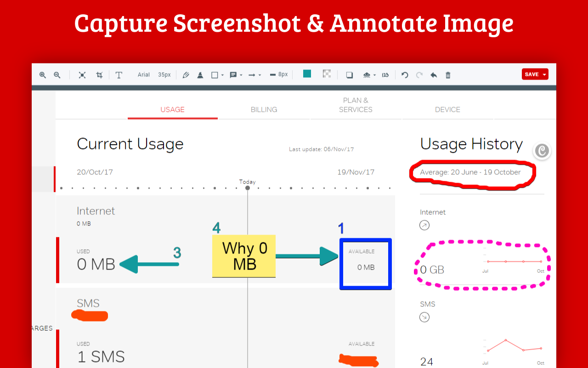Screen dimensions: 588x368
Task: Select the Text tool
Action: [x=119, y=75]
